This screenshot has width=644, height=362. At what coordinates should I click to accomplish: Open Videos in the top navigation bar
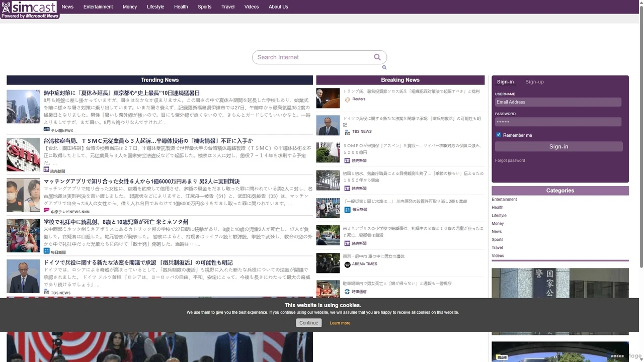pos(252,7)
